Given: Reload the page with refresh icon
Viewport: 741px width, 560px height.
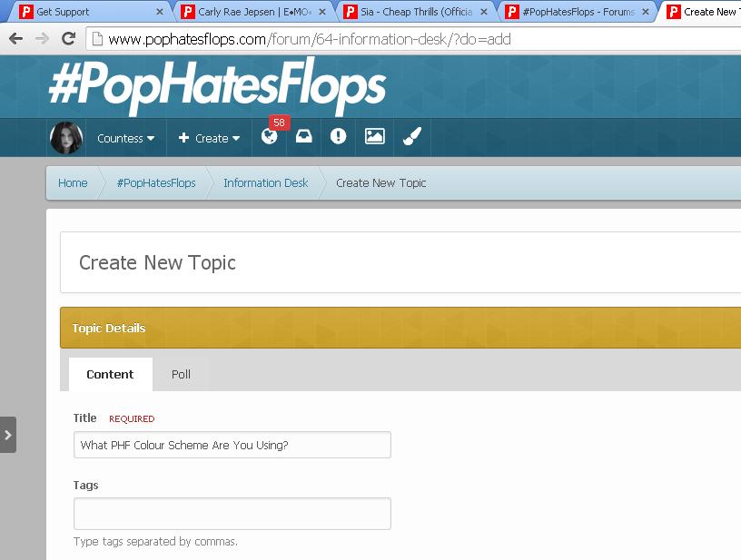Looking at the screenshot, I should click(69, 39).
